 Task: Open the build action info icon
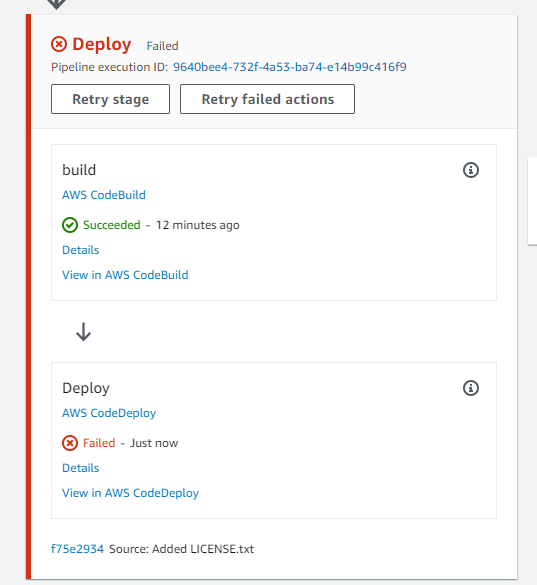(x=471, y=170)
